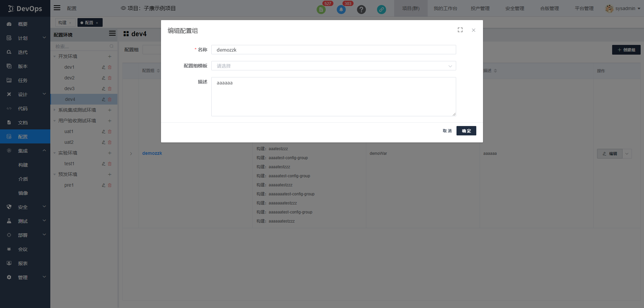Viewport: 644px width, 308px height.
Task: Expand the demozzk table row
Action: pyautogui.click(x=131, y=153)
